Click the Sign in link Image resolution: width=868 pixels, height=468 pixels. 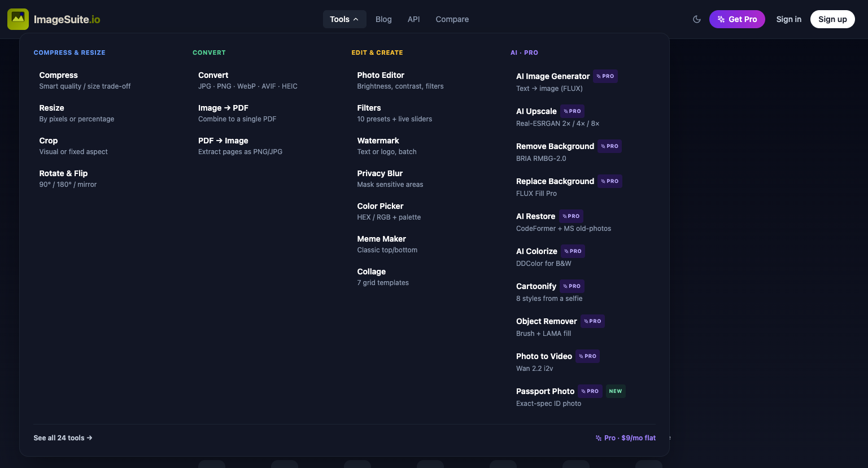(789, 19)
